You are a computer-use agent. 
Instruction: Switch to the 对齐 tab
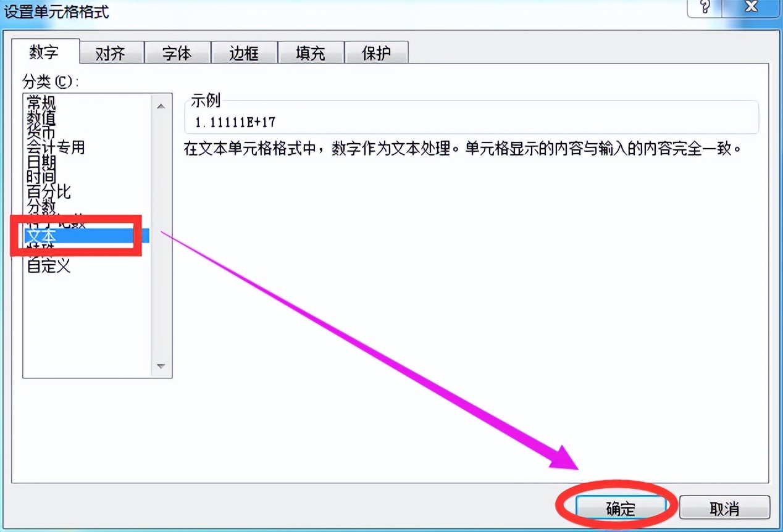(111, 53)
